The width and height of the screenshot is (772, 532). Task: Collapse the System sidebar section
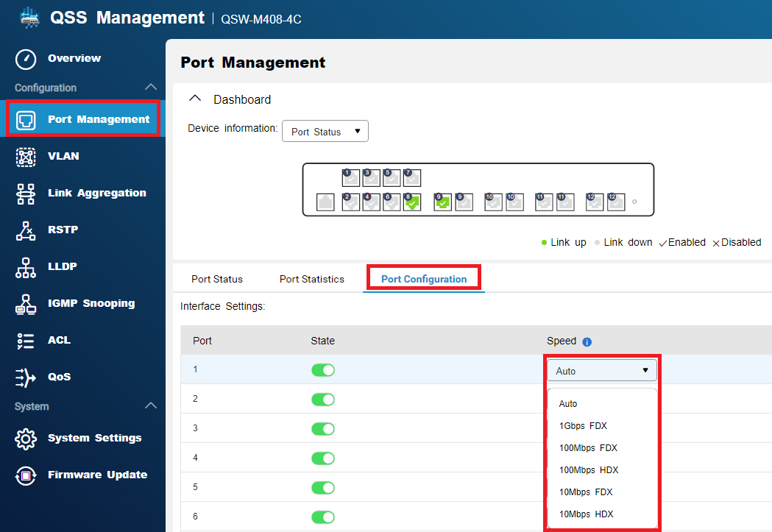(151, 406)
